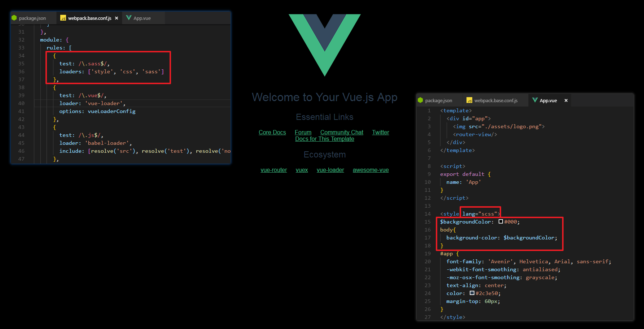Click the Node icon on right editor's package.json tab
This screenshot has width=644, height=329.
pos(420,100)
